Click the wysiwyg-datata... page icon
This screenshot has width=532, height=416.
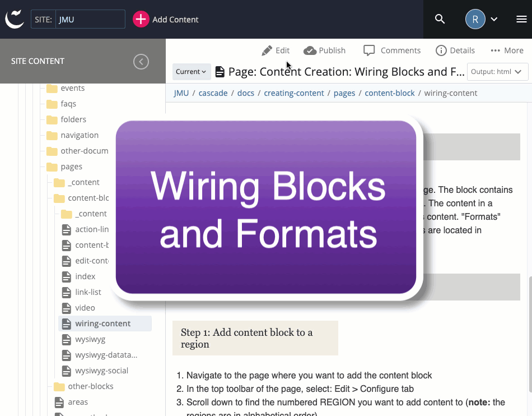67,355
